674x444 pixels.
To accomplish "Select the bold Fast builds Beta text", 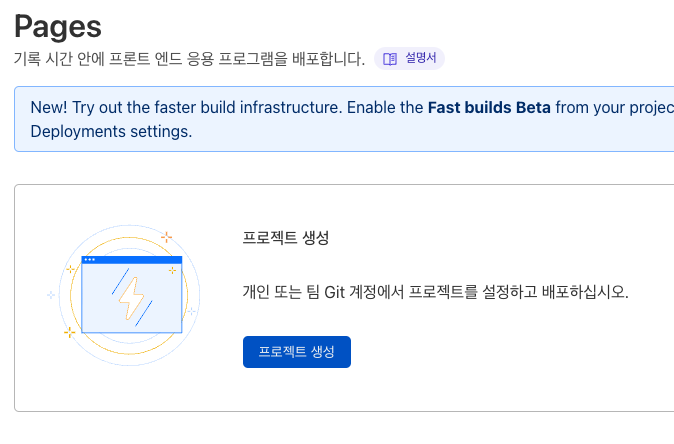I will (489, 107).
